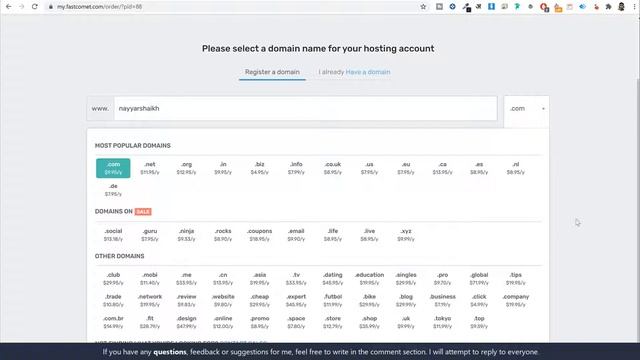Image resolution: width=640 pixels, height=360 pixels.
Task: Pick the .coupons sale domain
Action: (x=260, y=235)
